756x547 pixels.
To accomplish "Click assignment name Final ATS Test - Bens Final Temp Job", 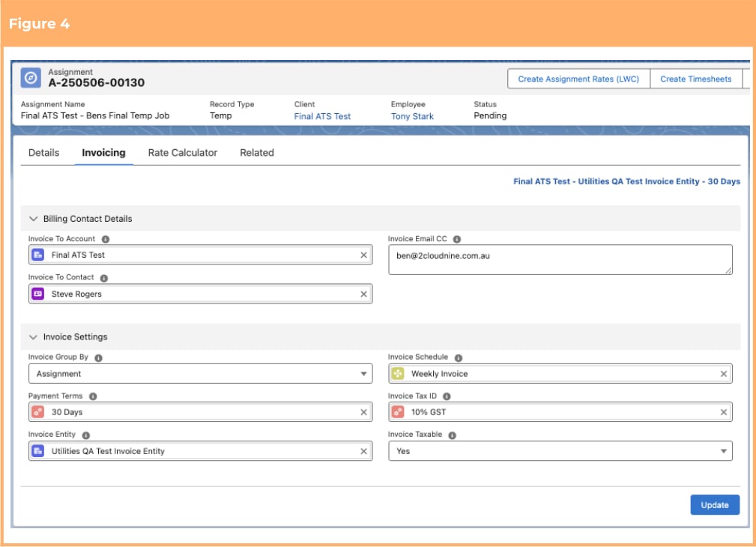I will pyautogui.click(x=95, y=115).
